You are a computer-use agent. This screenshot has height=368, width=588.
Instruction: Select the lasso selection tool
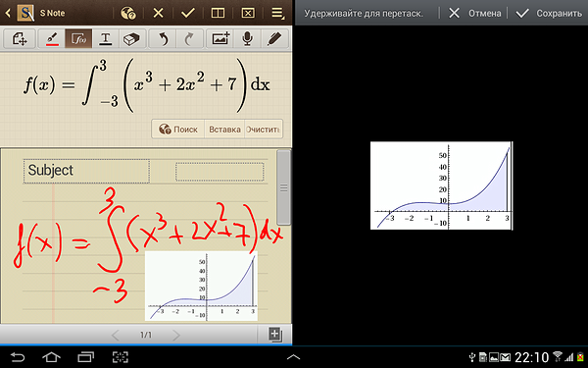coord(20,38)
